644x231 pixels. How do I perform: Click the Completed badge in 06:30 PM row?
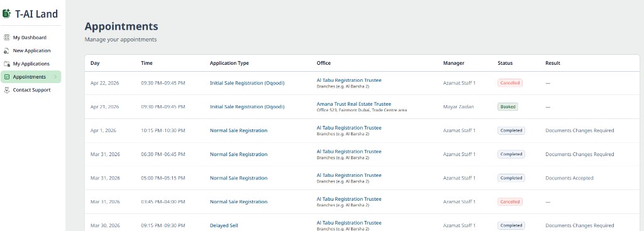511,155
